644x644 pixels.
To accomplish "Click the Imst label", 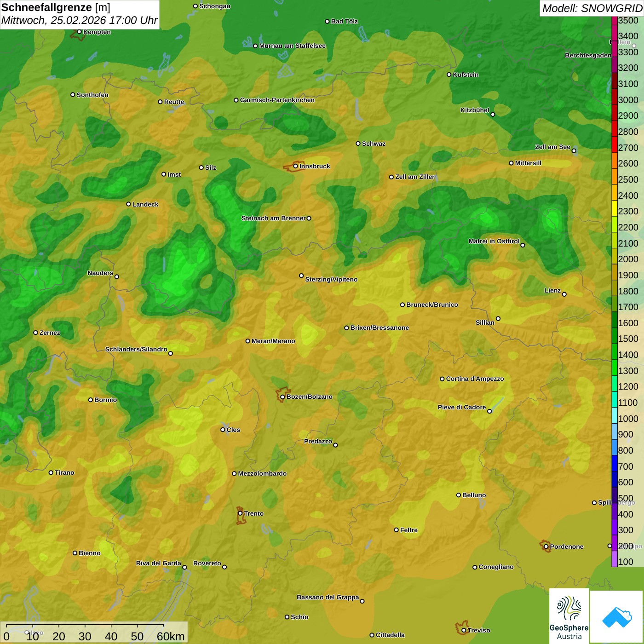I will point(174,174).
